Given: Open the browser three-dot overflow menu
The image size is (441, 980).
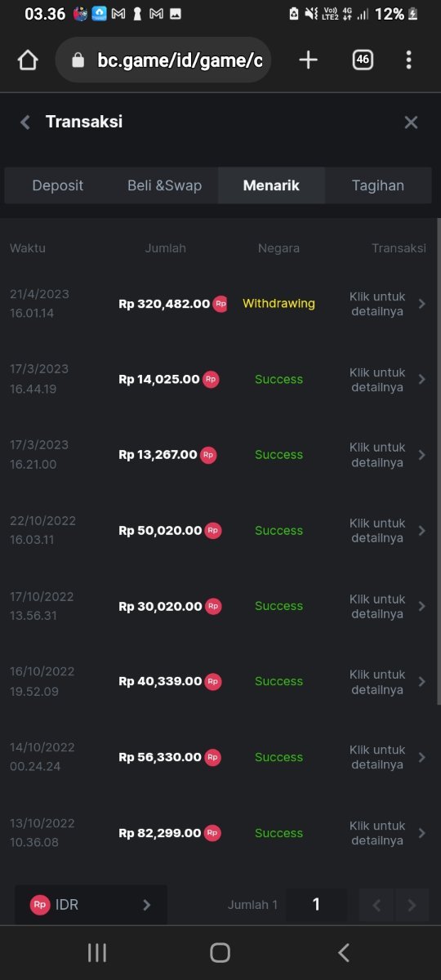Looking at the screenshot, I should (408, 60).
